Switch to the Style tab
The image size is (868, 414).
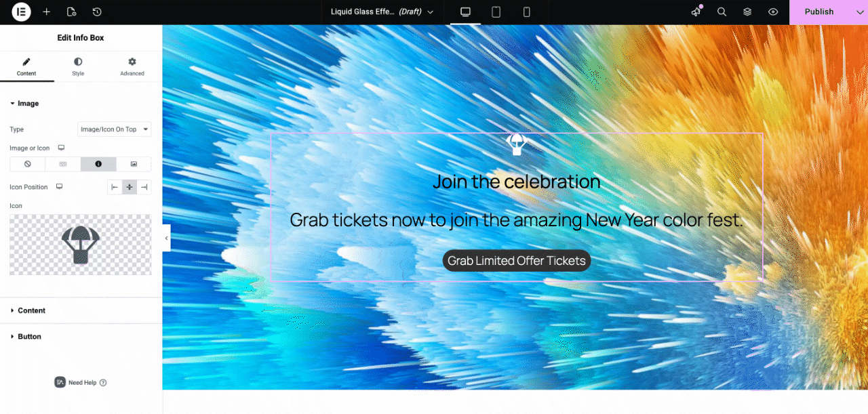(78, 66)
